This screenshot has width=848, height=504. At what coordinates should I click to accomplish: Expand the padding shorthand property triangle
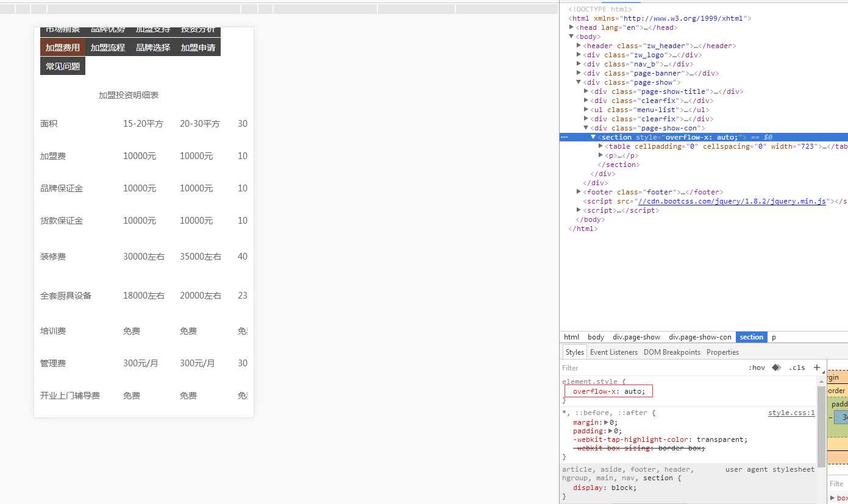[x=611, y=431]
